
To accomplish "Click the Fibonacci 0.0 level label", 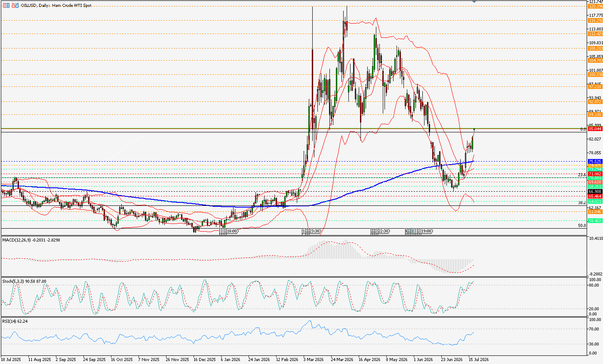I will [583, 129].
